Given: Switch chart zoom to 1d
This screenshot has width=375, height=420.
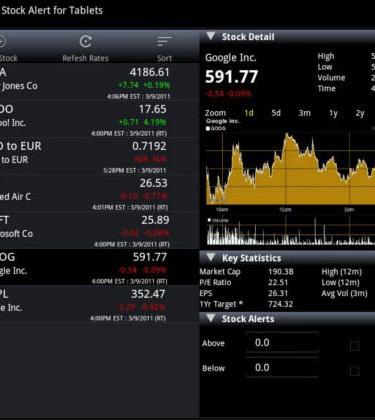Looking at the screenshot, I should coord(249,113).
